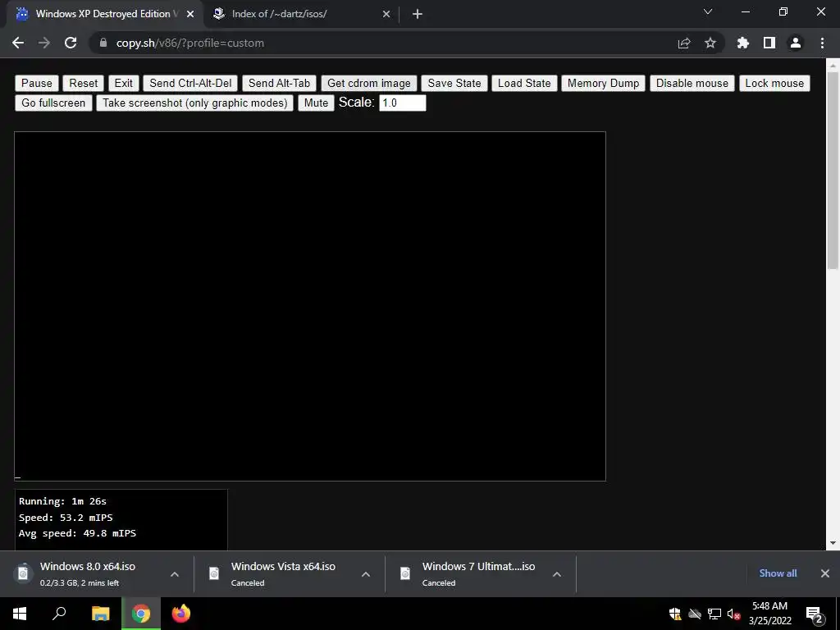
Task: Bookmark this page with star icon
Action: point(710,43)
